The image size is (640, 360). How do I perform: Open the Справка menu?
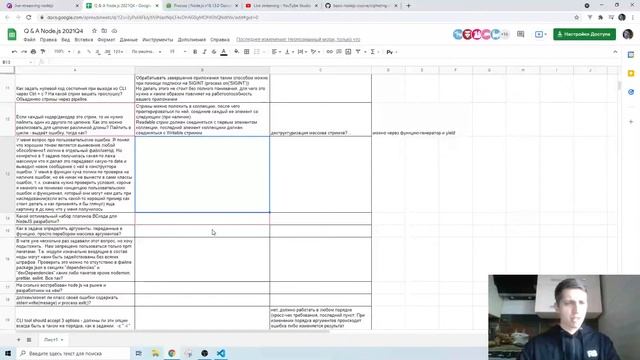point(220,40)
